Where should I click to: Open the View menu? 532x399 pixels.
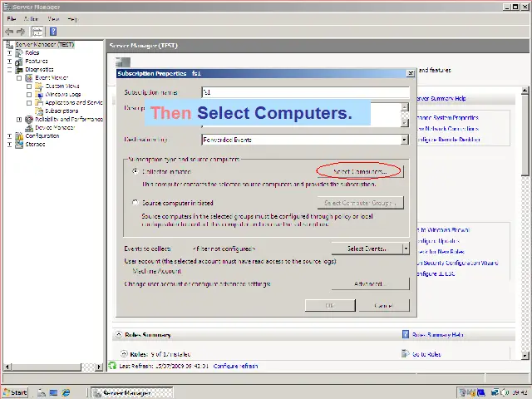53,19
